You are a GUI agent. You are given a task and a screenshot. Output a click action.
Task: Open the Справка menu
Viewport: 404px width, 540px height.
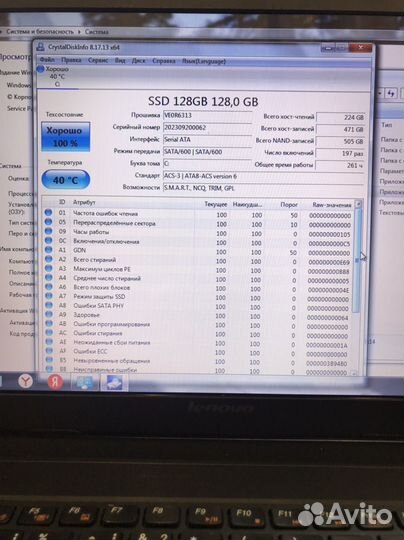point(164,61)
